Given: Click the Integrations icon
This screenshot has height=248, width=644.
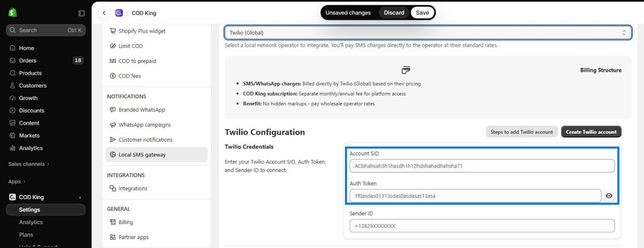Looking at the screenshot, I should point(113,189).
